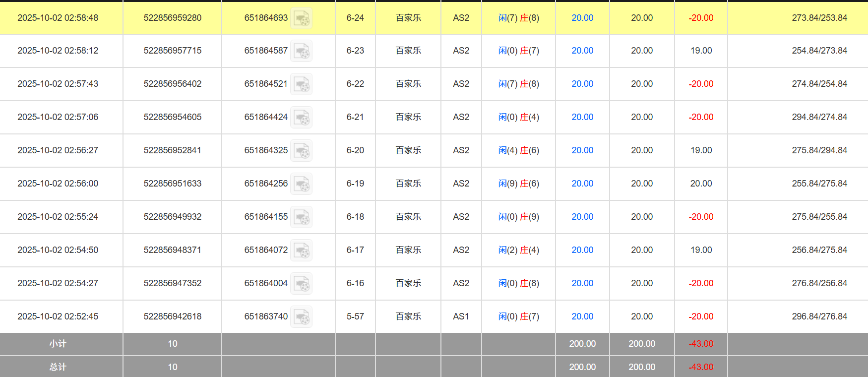Open blue 20.00 link in the 5-57 row

582,316
